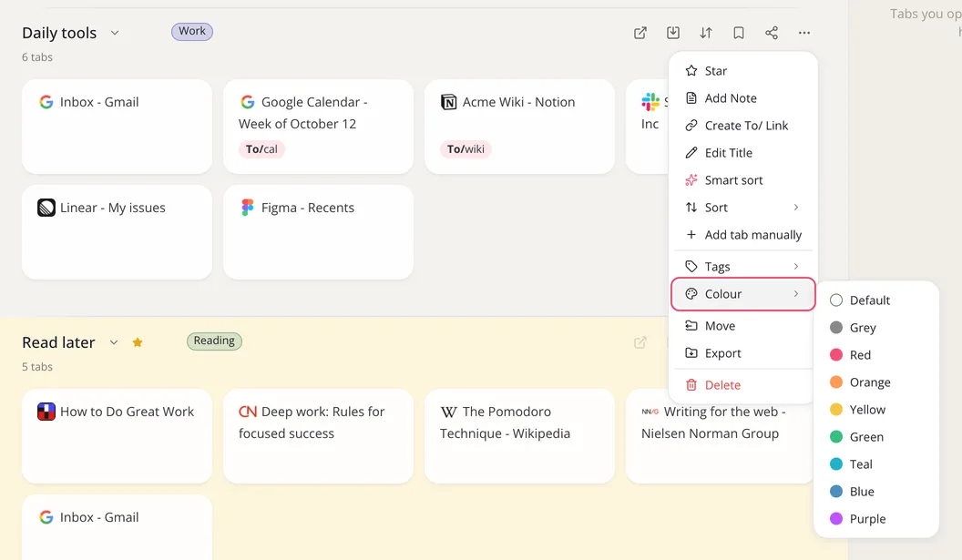Open the Figma - Recents card
Image resolution: width=962 pixels, height=560 pixels.
[319, 232]
